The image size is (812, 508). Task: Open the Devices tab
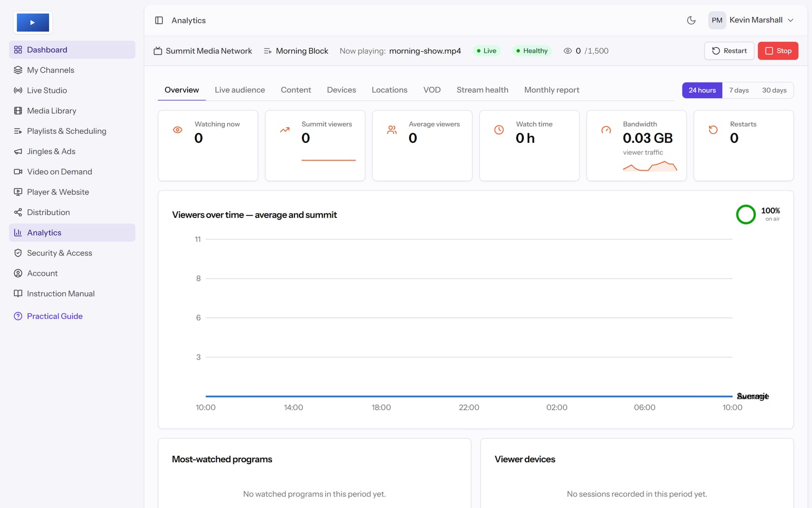342,90
